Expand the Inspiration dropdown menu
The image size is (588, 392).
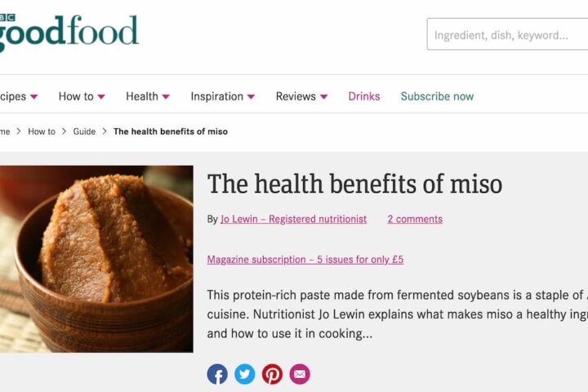223,96
